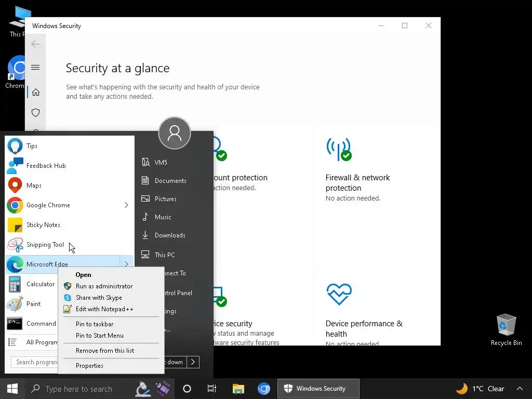Viewport: 532px width, 399px height.
Task: Open Tips from the start menu
Action: pyautogui.click(x=70, y=146)
